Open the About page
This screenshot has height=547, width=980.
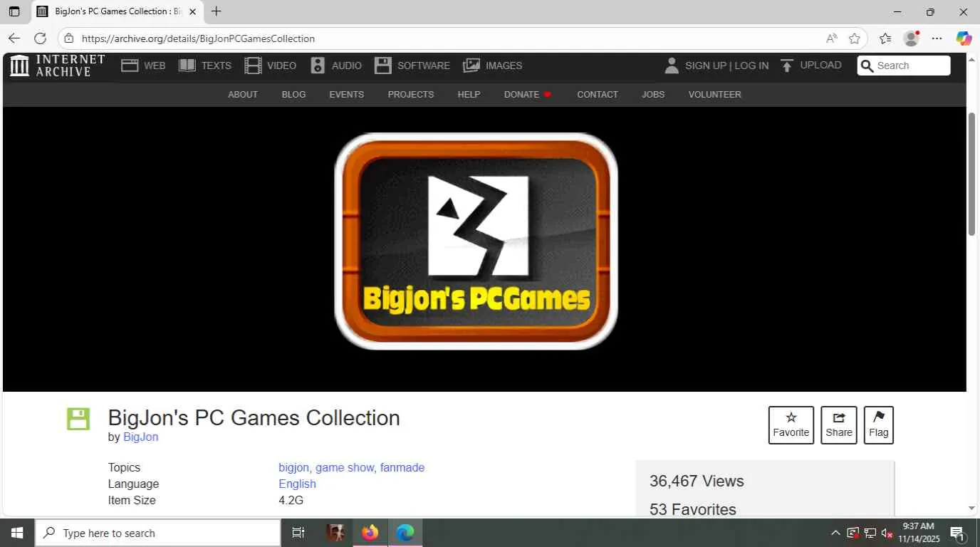tap(243, 94)
